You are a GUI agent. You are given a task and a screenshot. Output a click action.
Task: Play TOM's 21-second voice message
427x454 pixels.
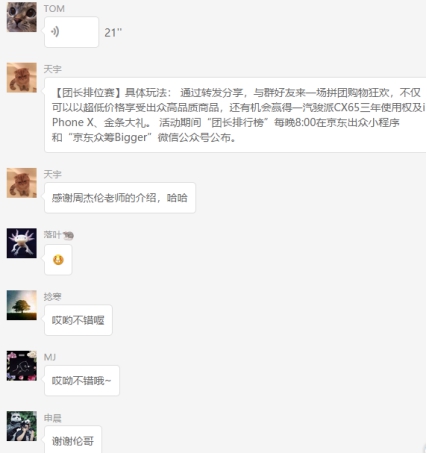point(71,32)
